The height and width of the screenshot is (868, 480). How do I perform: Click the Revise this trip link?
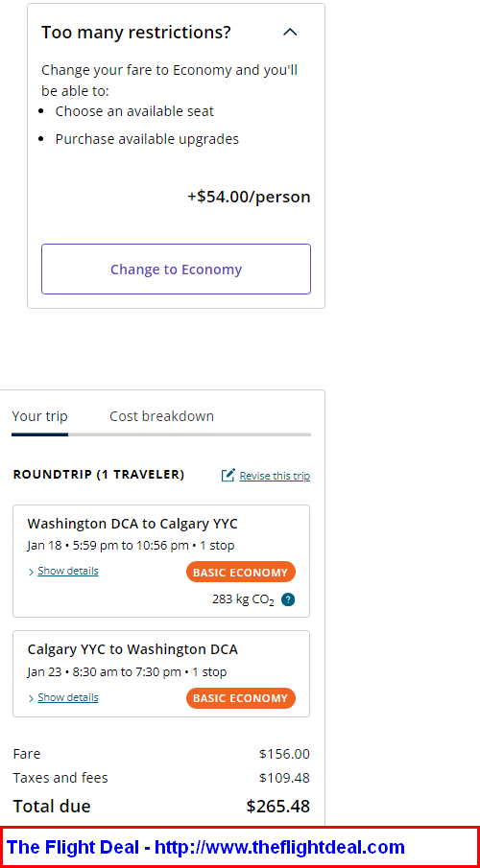[x=275, y=476]
